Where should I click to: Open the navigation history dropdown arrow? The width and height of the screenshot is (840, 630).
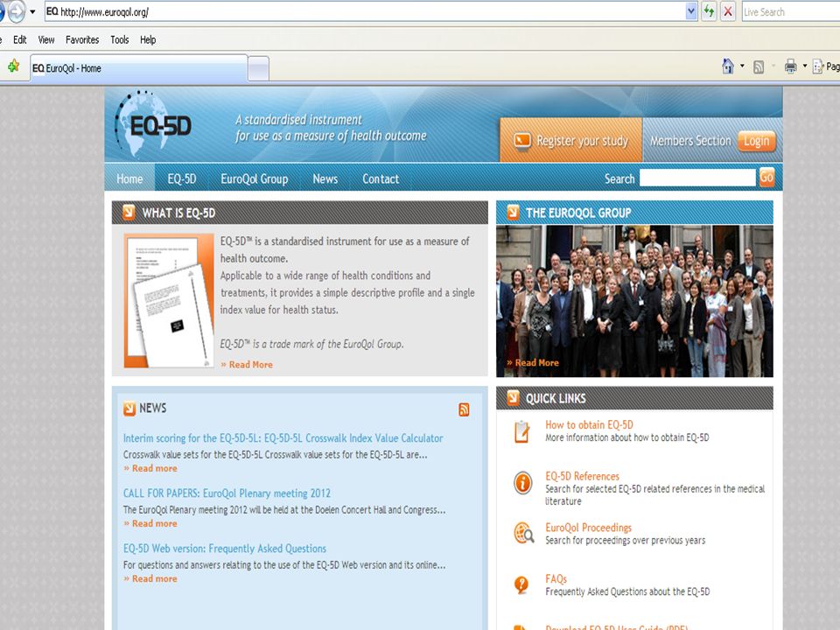pyautogui.click(x=32, y=11)
